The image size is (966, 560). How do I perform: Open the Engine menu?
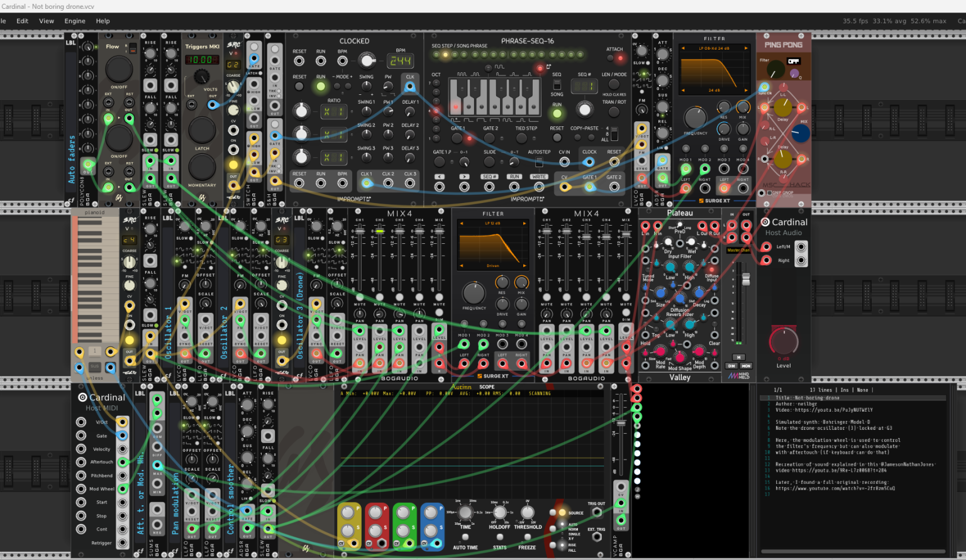click(75, 21)
